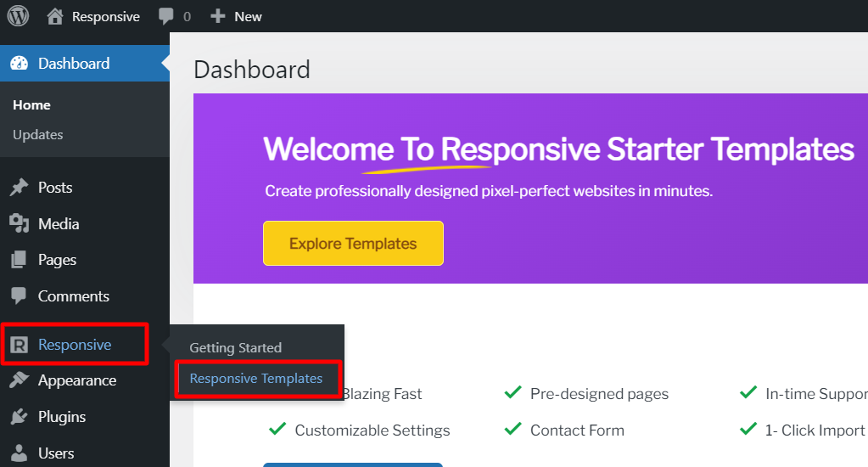Open the Pages menu
The width and height of the screenshot is (868, 467).
pyautogui.click(x=57, y=260)
